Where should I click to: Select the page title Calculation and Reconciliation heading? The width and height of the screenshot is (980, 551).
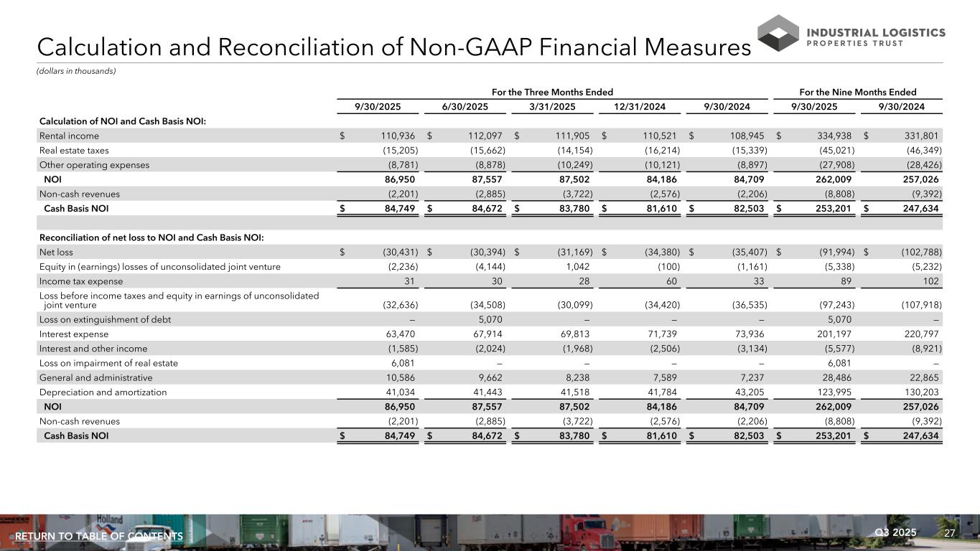393,47
